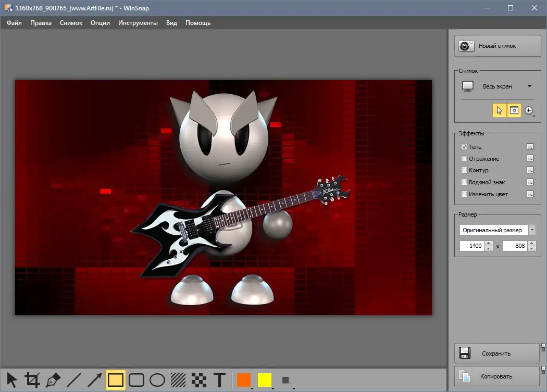Open the Инструменты menu
The image size is (547, 392).
[138, 23]
